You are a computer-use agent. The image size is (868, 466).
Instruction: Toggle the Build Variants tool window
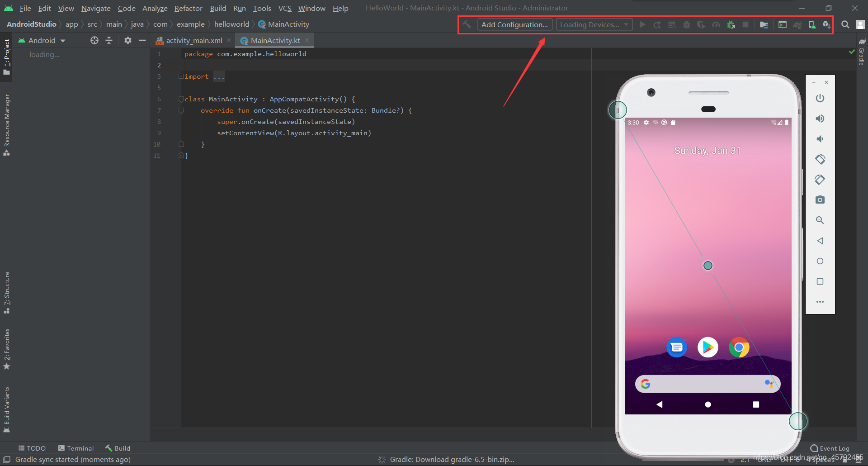pyautogui.click(x=6, y=410)
